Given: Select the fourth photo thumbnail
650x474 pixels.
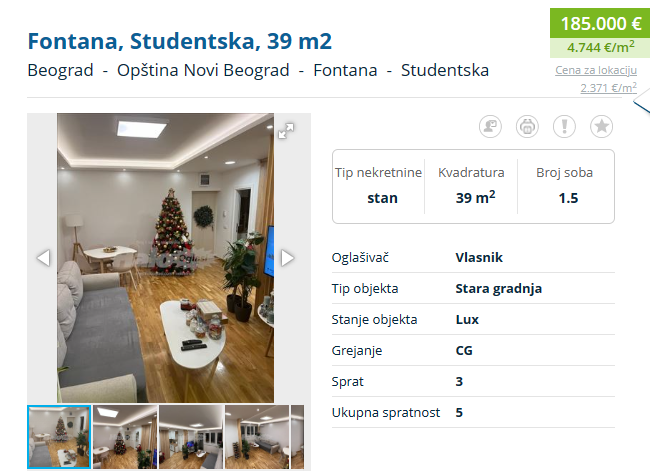Looking at the screenshot, I should point(257,437).
